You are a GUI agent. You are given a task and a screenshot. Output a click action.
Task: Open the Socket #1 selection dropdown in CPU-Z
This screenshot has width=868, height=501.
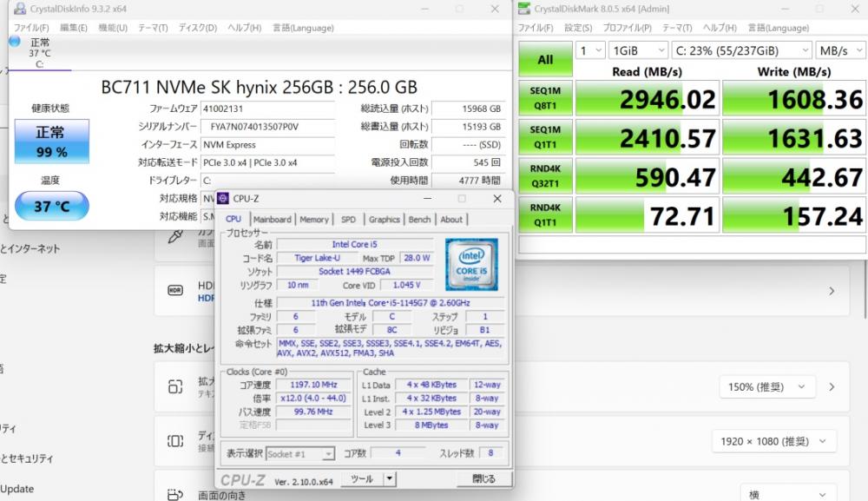300,454
